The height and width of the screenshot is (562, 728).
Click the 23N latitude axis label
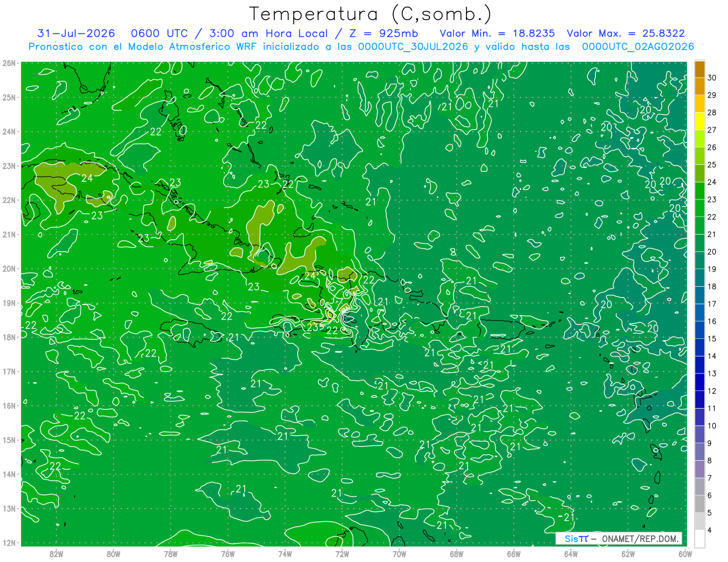click(8, 166)
